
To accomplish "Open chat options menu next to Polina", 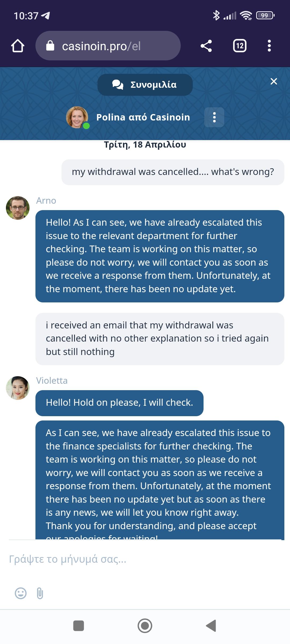I will (x=214, y=117).
